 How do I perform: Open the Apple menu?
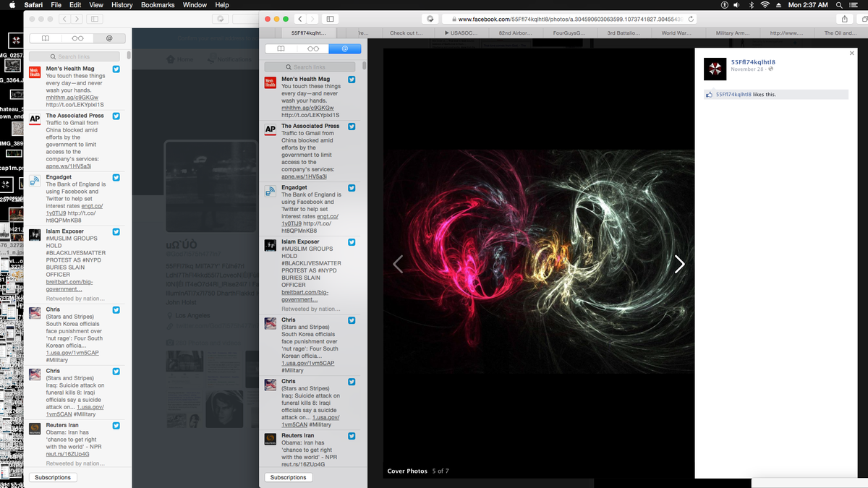coord(12,5)
